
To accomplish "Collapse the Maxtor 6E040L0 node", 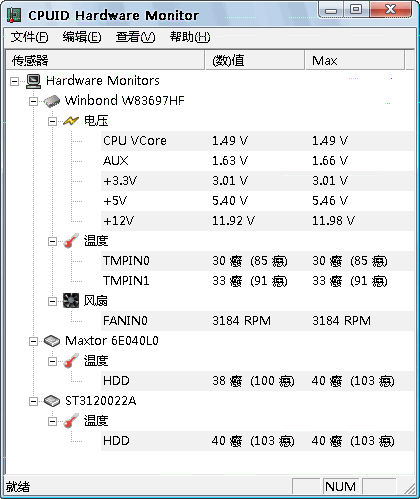I will [x=33, y=341].
